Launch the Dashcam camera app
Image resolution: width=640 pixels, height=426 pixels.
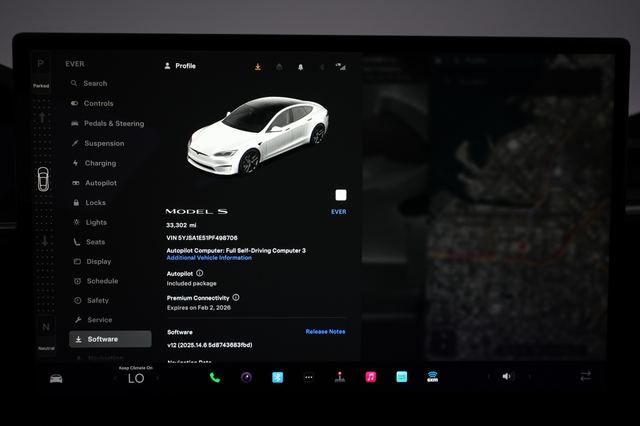(x=246, y=377)
